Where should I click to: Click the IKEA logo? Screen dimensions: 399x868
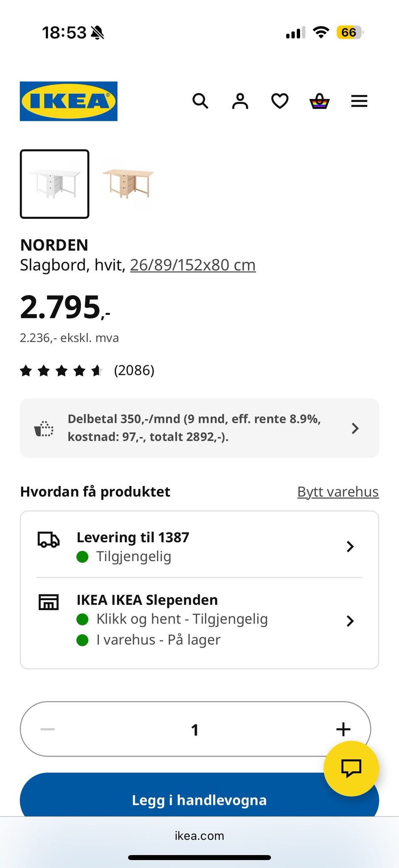pyautogui.click(x=69, y=101)
